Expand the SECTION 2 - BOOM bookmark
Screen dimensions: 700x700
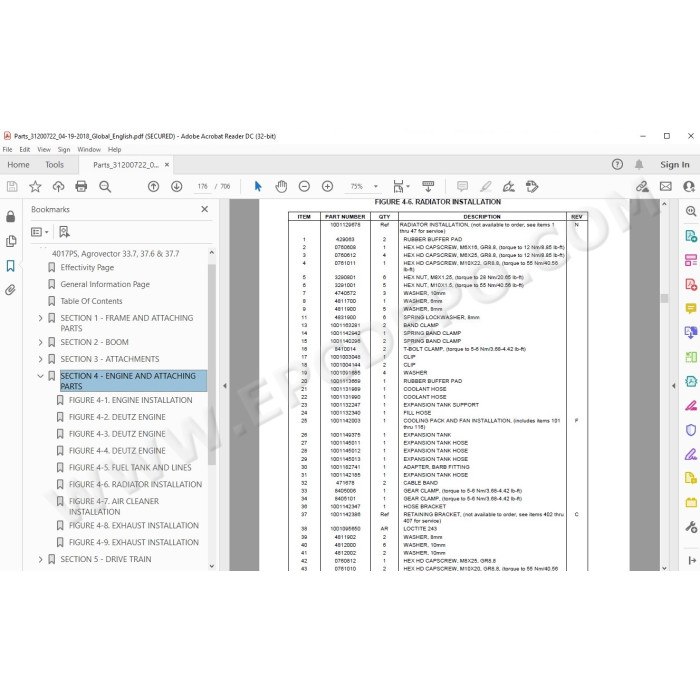(41, 342)
